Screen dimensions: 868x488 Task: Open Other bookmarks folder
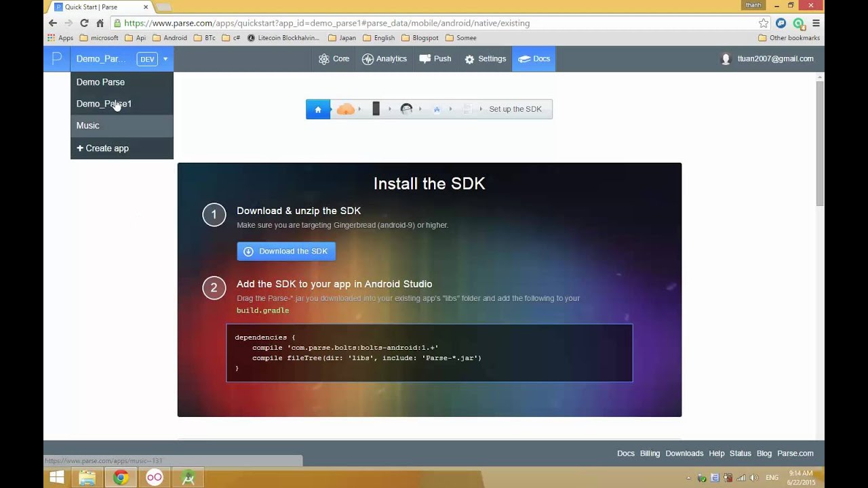[789, 38]
